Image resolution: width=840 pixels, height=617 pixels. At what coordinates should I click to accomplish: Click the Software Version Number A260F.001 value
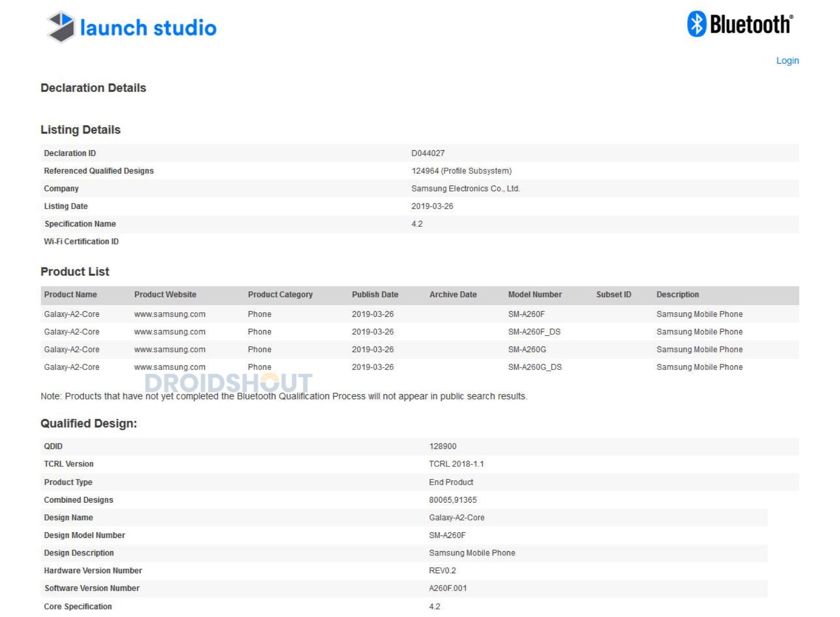tap(448, 588)
